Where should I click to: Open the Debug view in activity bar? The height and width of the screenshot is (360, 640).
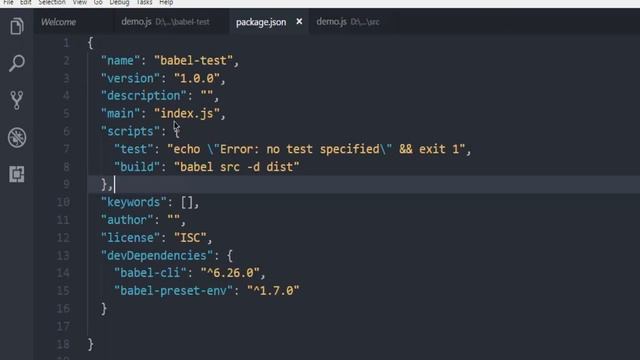[17, 138]
